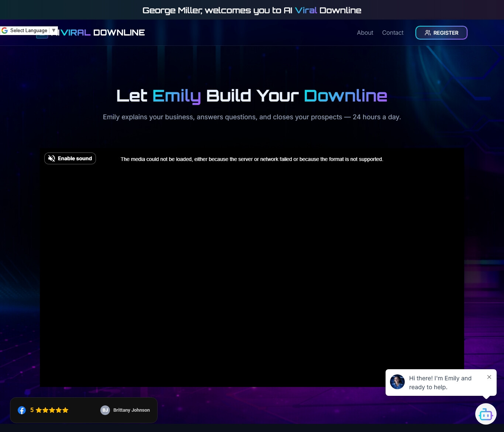Click the Viral Downline logo text
504x432 pixels.
click(103, 33)
